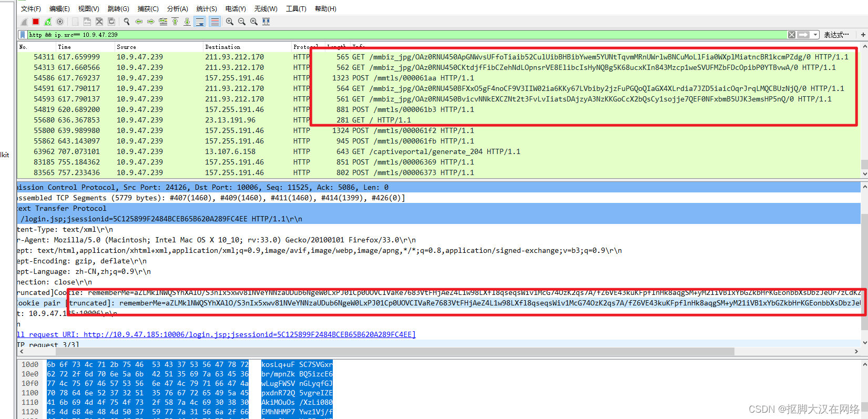Select the Cookie pair rememberMe line
The width and height of the screenshot is (868, 419).
[439, 303]
